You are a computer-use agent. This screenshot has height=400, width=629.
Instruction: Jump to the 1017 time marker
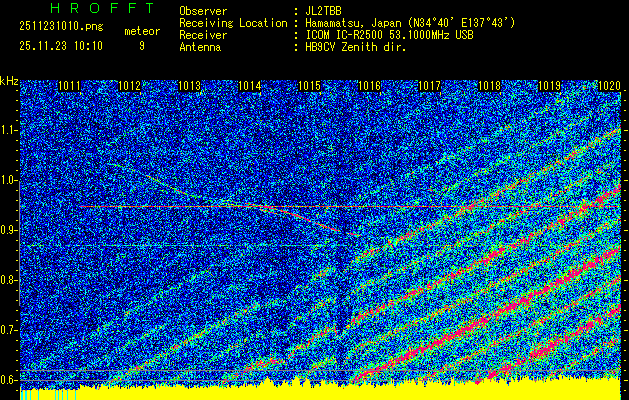pyautogui.click(x=429, y=87)
